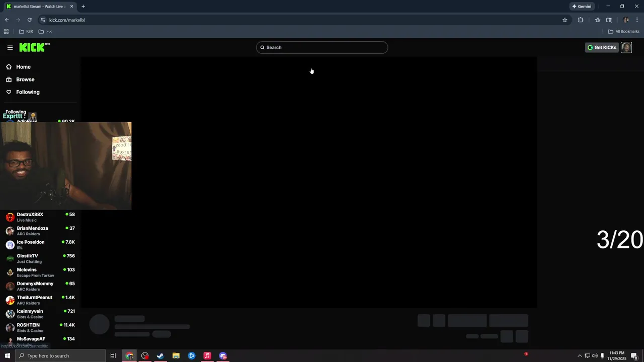The height and width of the screenshot is (362, 644).
Task: Click the Gemini button
Action: click(x=581, y=7)
